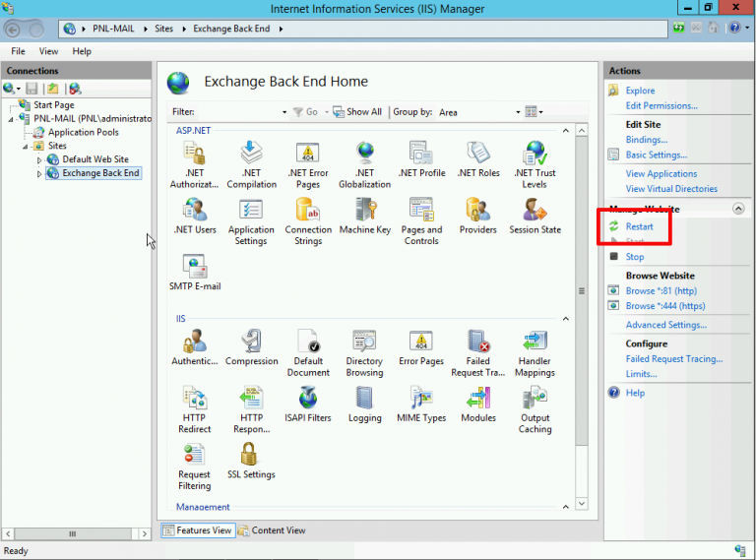Switch to Features View tab
The height and width of the screenshot is (560, 756).
[x=198, y=530]
